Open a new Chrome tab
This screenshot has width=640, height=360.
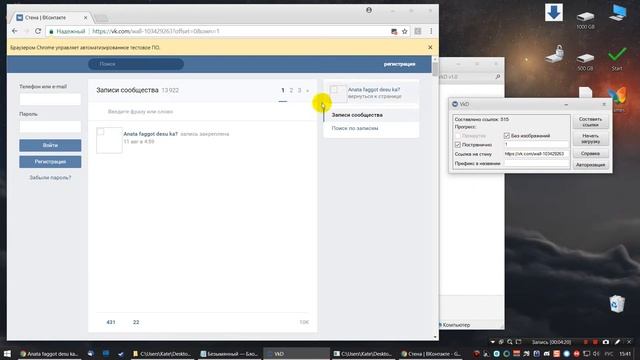click(x=101, y=18)
